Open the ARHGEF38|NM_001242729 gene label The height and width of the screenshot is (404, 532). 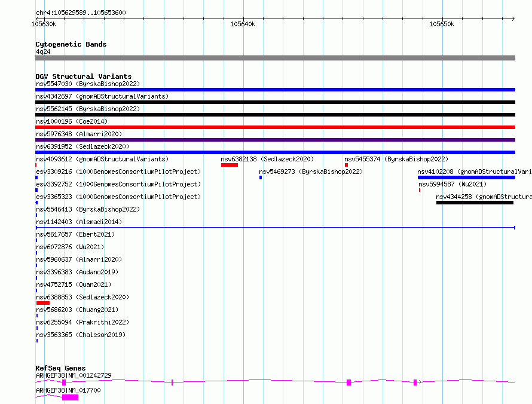tap(74, 375)
